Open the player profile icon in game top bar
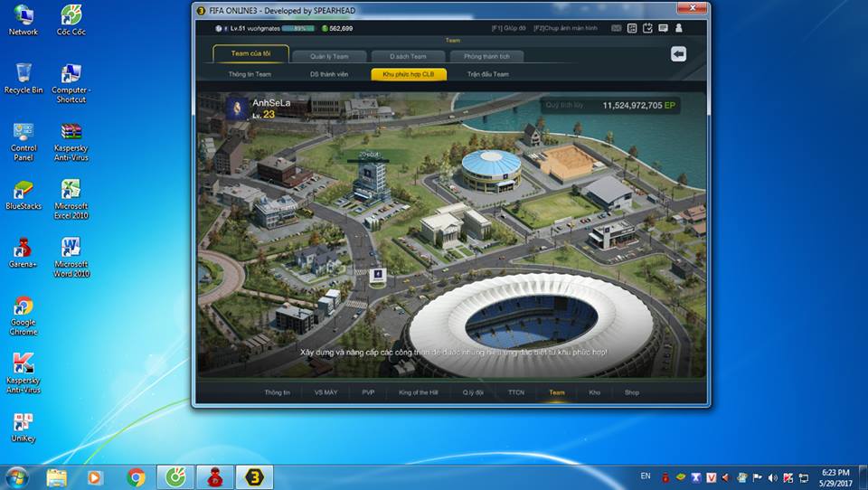Viewport: 868px width, 490px height. pyautogui.click(x=679, y=28)
